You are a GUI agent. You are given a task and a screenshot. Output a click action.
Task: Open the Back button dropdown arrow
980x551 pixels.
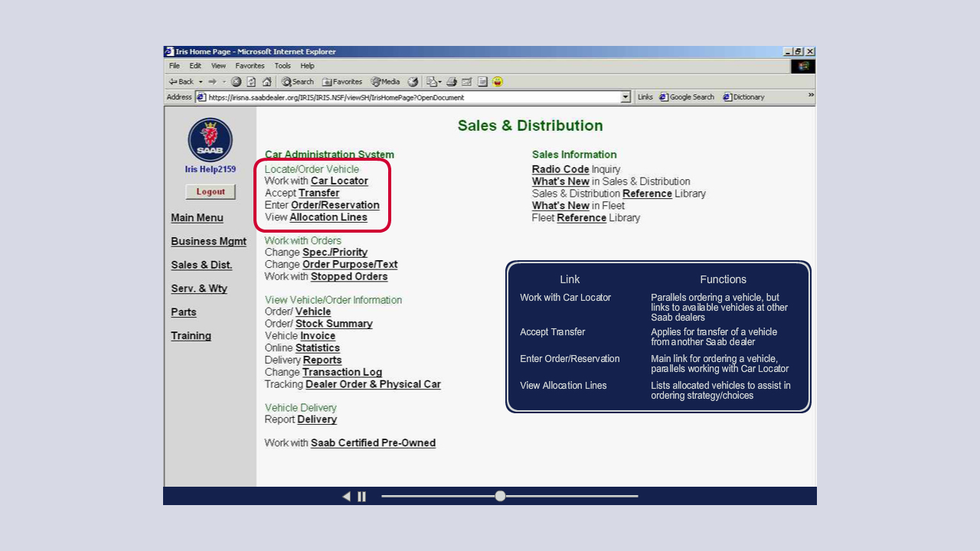(x=200, y=82)
